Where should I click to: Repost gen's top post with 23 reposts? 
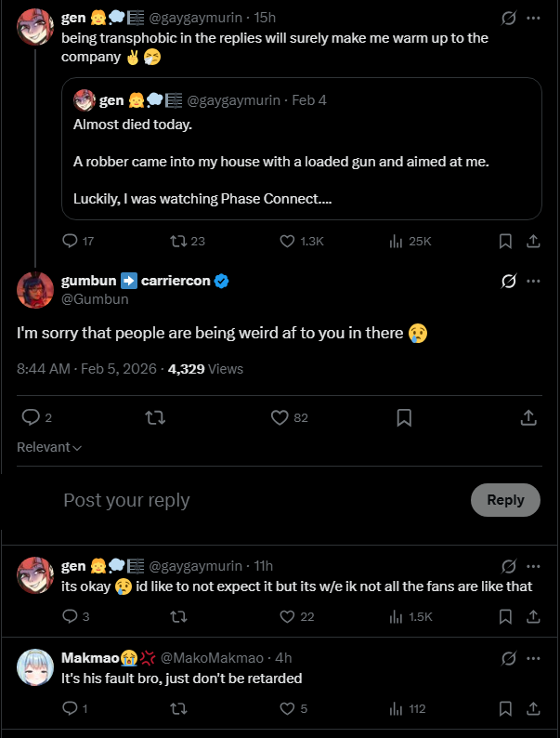[177, 241]
